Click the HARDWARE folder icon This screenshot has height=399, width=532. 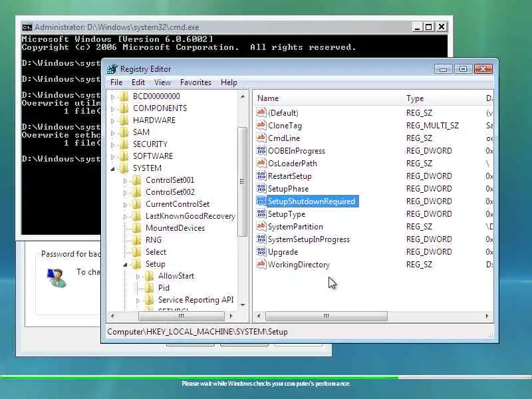(x=124, y=120)
